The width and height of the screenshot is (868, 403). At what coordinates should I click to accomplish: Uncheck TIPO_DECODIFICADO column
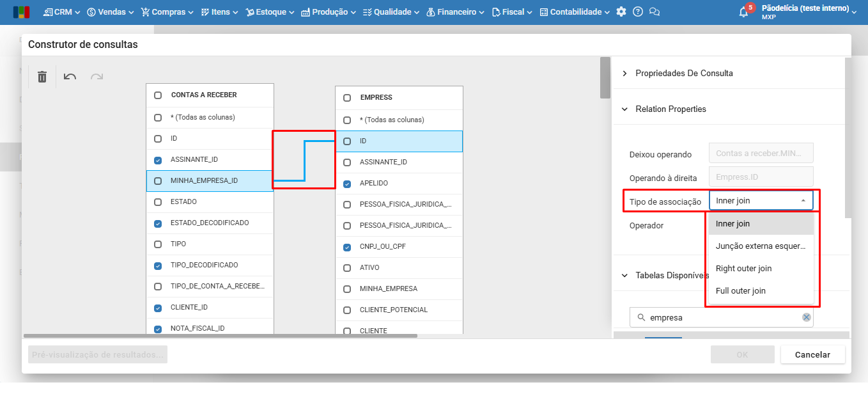coord(158,265)
